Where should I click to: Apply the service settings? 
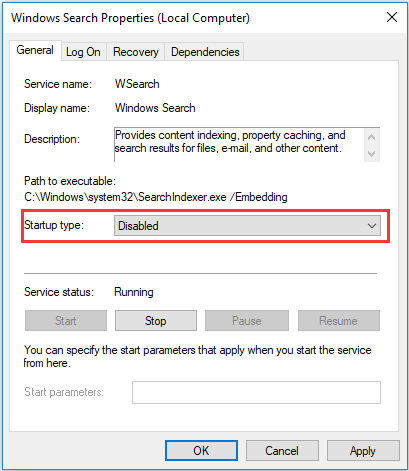click(363, 451)
